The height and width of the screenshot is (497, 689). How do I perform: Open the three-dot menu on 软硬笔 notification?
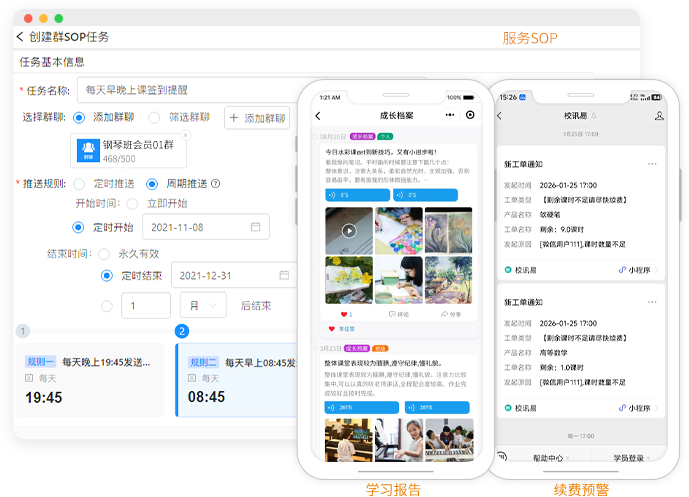point(652,164)
